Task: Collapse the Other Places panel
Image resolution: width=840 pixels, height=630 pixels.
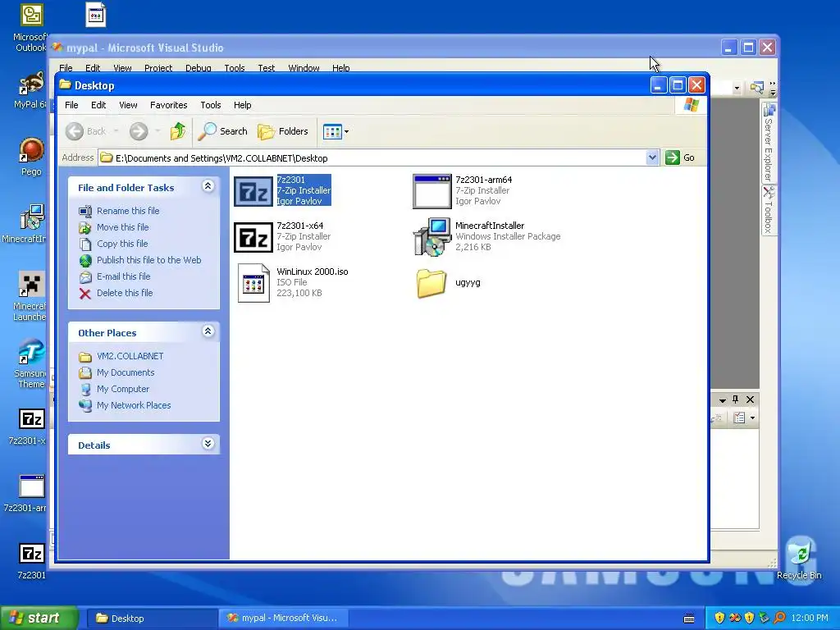Action: (x=208, y=331)
